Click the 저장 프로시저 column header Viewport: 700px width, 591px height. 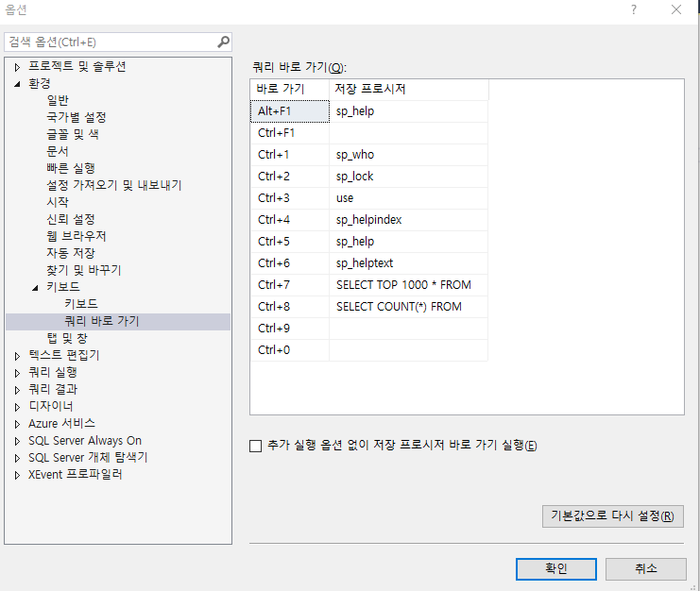(409, 89)
